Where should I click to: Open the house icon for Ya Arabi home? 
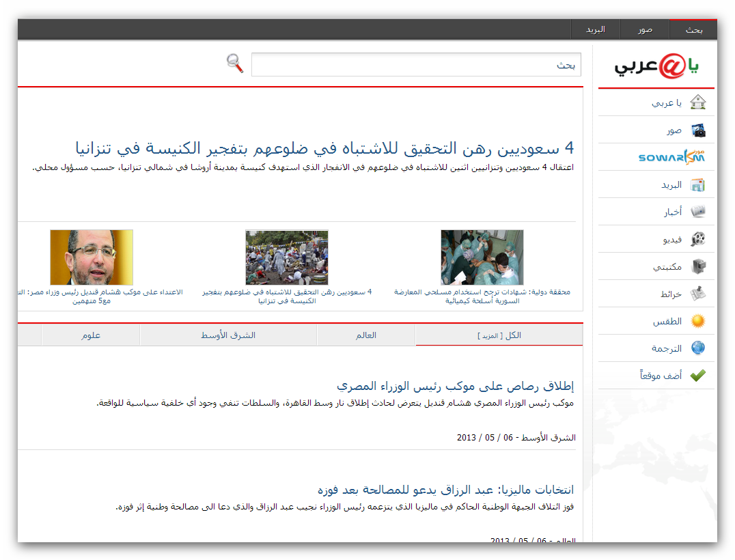[x=697, y=102]
